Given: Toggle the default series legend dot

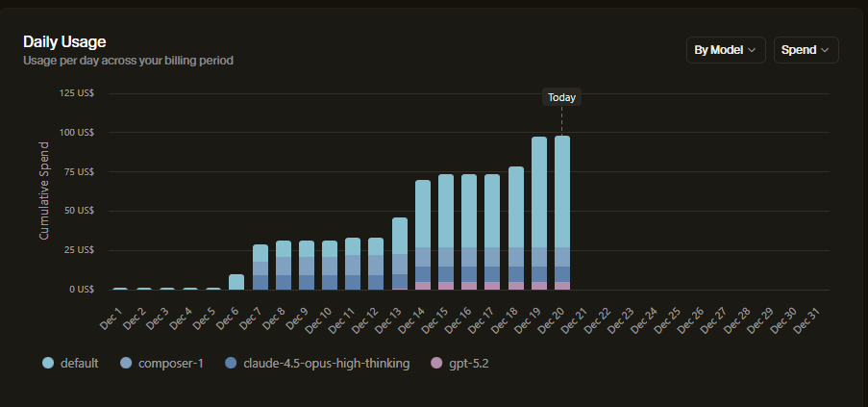Looking at the screenshot, I should coord(48,363).
